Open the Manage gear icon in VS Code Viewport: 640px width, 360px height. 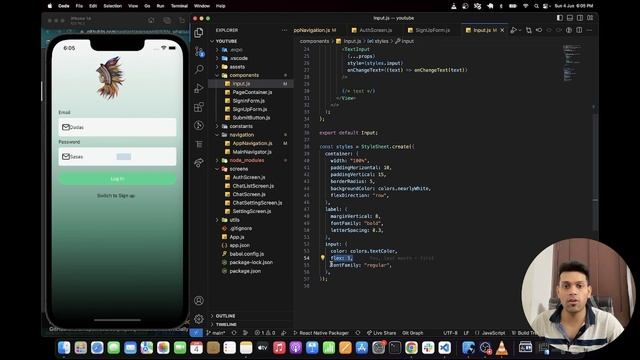(x=199, y=319)
